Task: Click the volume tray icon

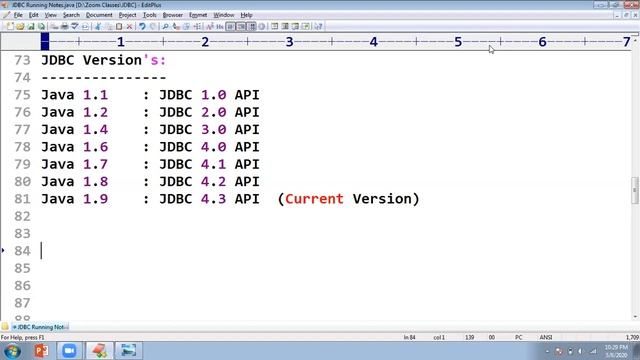Action: [580, 351]
